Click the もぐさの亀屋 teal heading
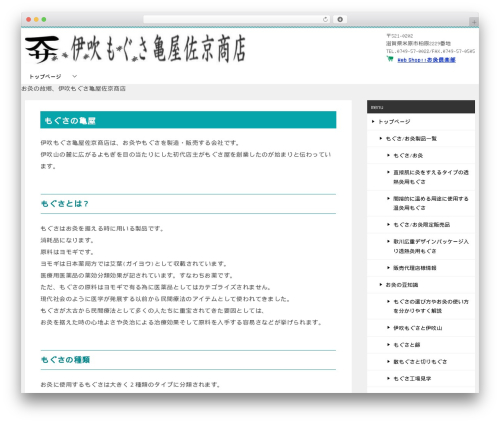 tap(188, 120)
